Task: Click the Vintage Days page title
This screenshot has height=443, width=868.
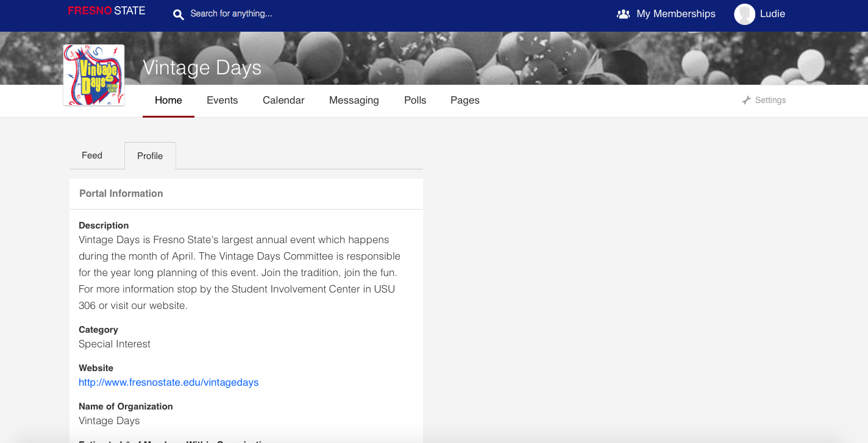Action: [202, 68]
